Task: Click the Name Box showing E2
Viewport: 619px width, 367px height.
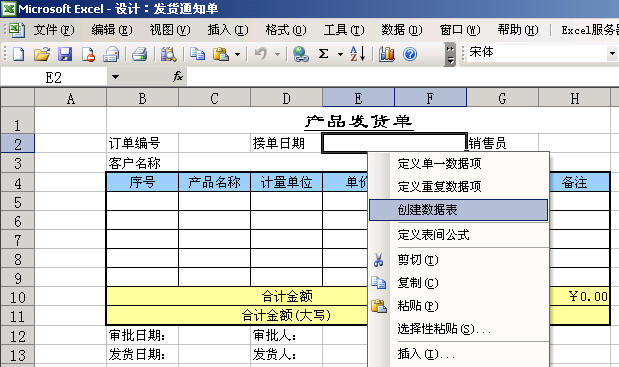Action: [x=54, y=77]
